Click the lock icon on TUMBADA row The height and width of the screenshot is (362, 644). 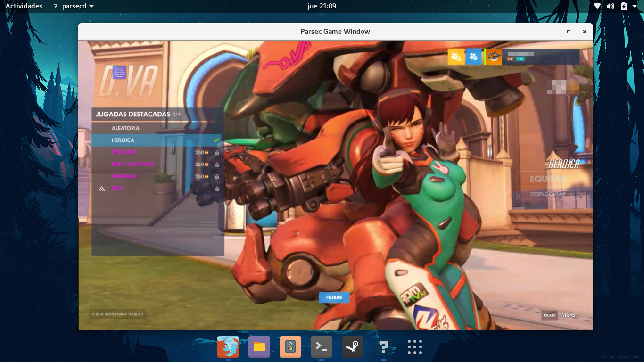[x=217, y=177]
